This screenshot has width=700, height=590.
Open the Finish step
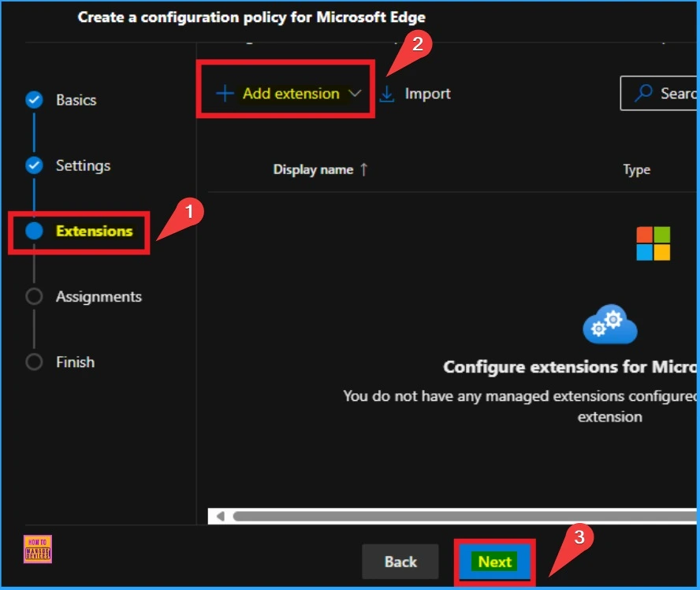click(x=75, y=362)
